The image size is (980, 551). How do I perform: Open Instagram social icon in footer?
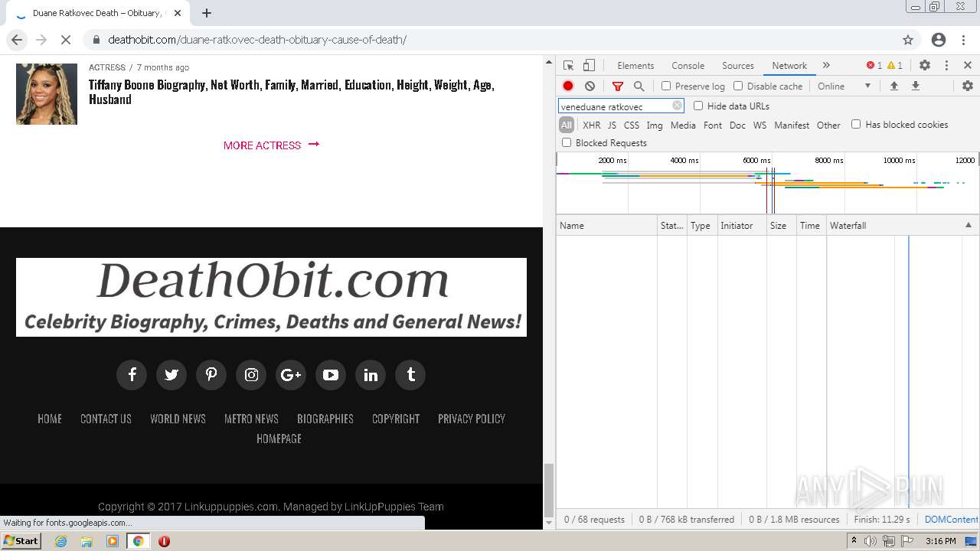click(x=251, y=375)
